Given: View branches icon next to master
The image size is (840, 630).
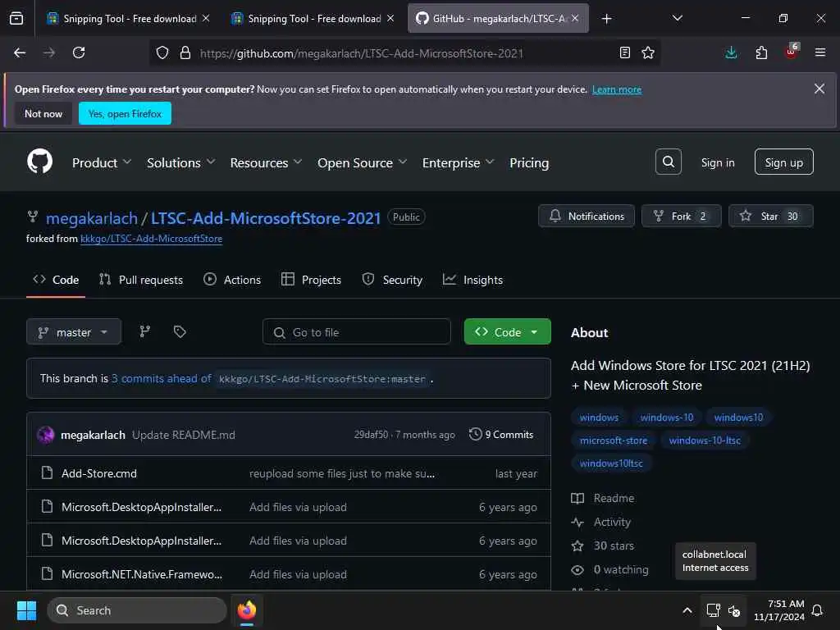Looking at the screenshot, I should point(144,331).
